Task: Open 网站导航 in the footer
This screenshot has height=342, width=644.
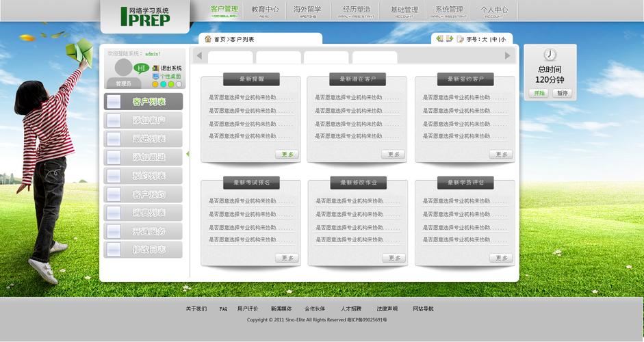Action: click(x=424, y=308)
